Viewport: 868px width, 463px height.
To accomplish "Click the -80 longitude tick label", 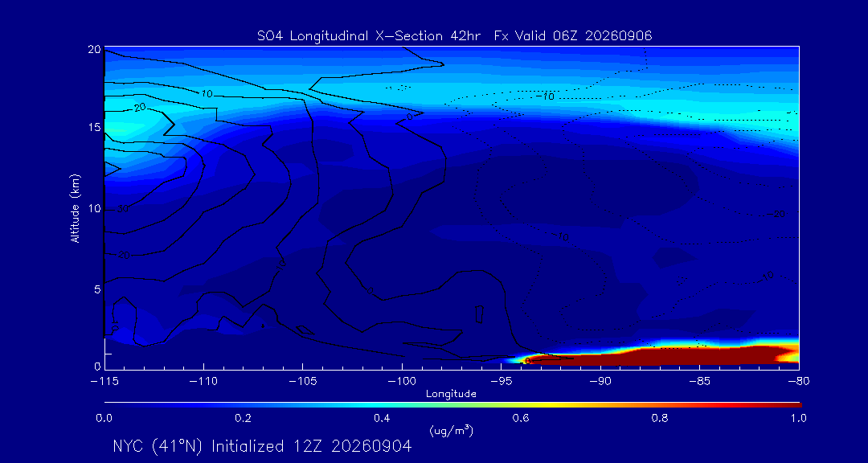I will (799, 382).
